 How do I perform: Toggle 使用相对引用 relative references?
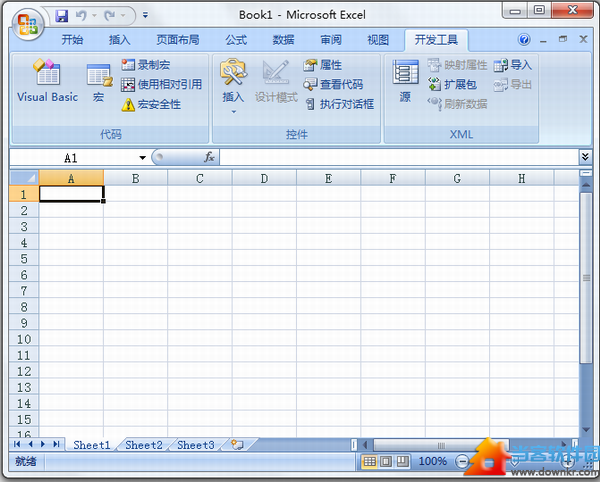click(x=161, y=84)
